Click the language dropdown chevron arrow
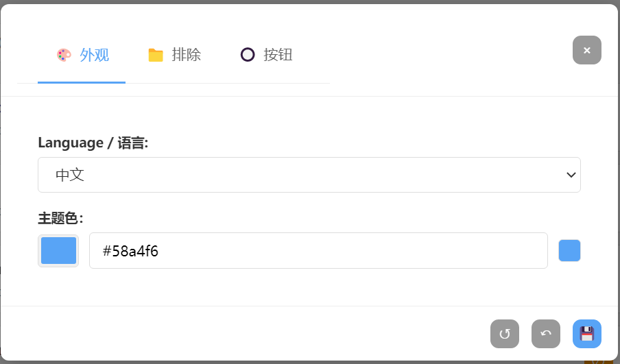 [571, 175]
